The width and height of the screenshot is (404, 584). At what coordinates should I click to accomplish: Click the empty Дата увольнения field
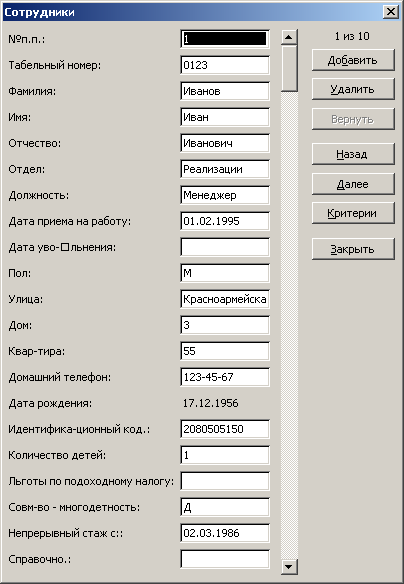coord(225,247)
